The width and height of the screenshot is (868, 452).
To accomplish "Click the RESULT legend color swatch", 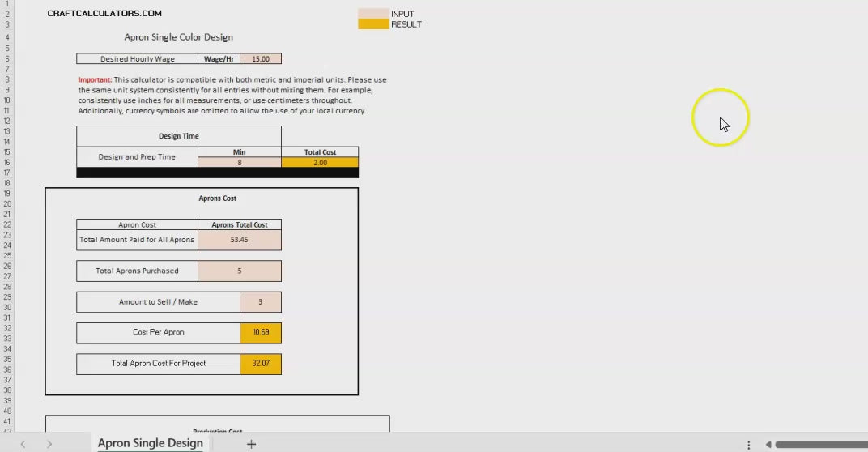I will [x=373, y=24].
